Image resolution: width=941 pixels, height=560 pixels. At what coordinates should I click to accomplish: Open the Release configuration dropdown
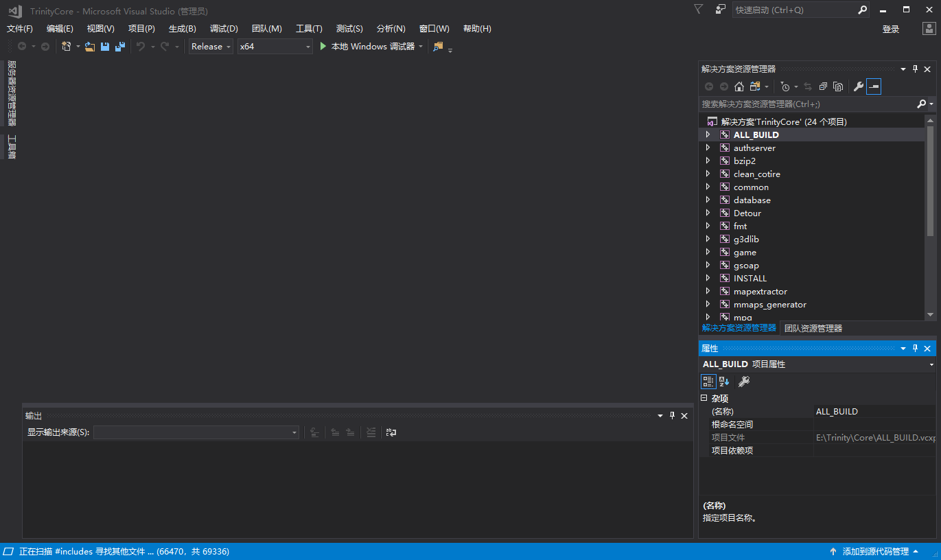click(211, 47)
